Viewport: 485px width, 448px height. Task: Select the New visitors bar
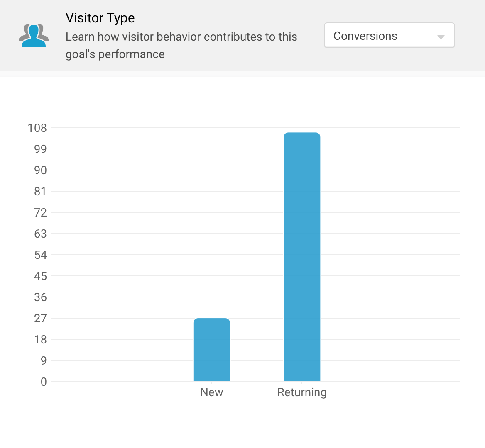[212, 349]
